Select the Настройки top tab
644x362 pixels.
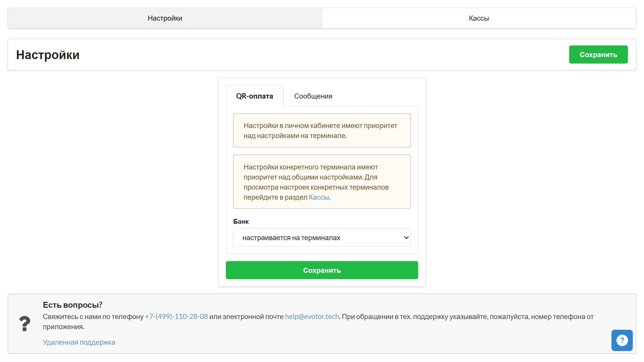165,18
